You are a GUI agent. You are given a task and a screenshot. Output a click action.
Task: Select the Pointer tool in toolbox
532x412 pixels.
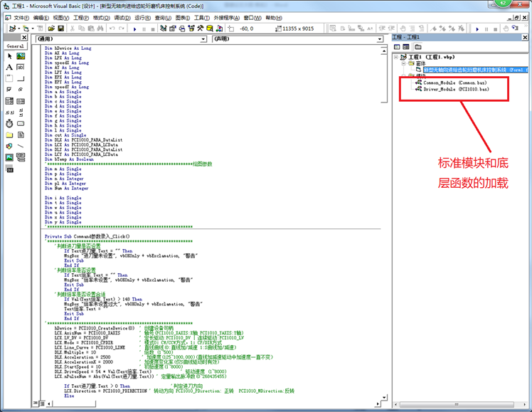9,56
